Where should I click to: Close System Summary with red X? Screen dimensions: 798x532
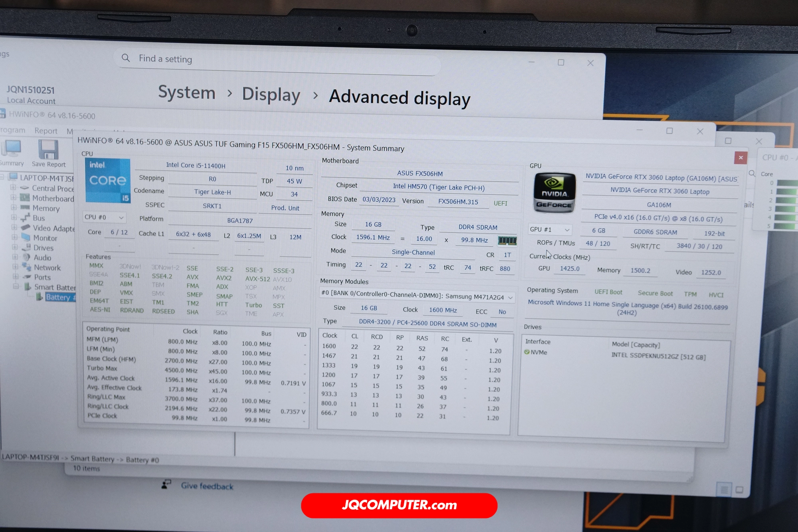click(x=740, y=158)
